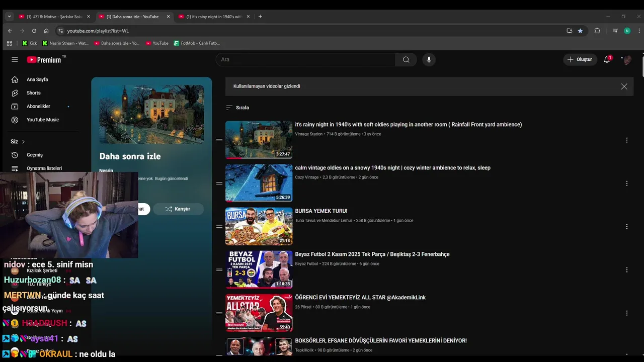Click the drag handle of BURSA YEMEK TURU
The width and height of the screenshot is (644, 362).
[x=219, y=227]
